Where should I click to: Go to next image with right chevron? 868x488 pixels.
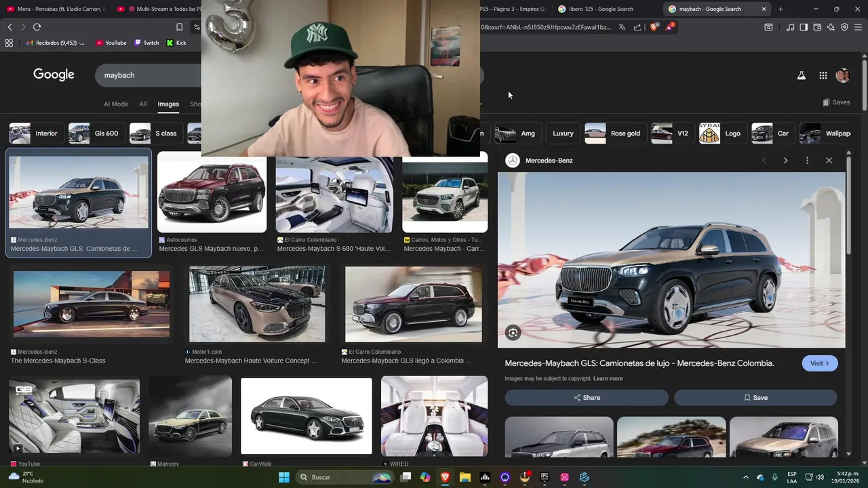(x=785, y=161)
